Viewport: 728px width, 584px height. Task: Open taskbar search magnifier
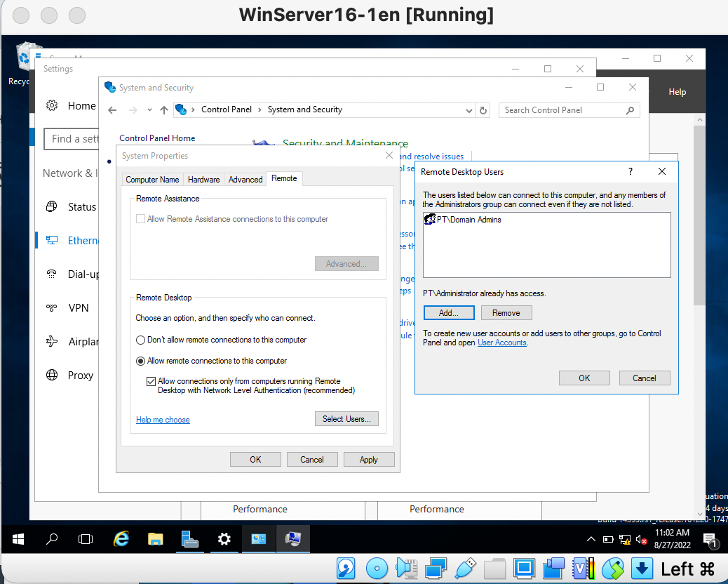(x=51, y=539)
